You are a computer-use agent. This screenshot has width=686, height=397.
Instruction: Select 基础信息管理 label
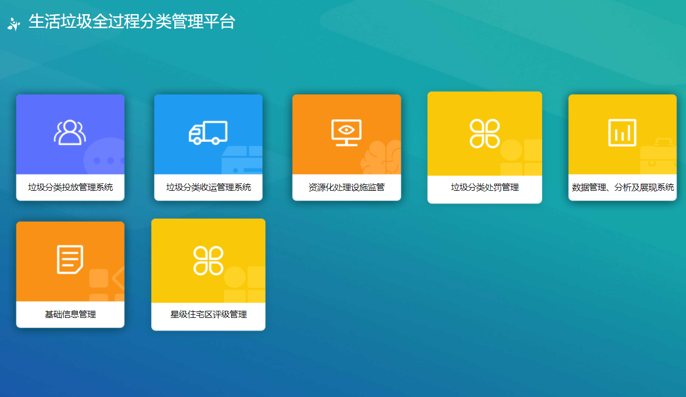tap(70, 314)
